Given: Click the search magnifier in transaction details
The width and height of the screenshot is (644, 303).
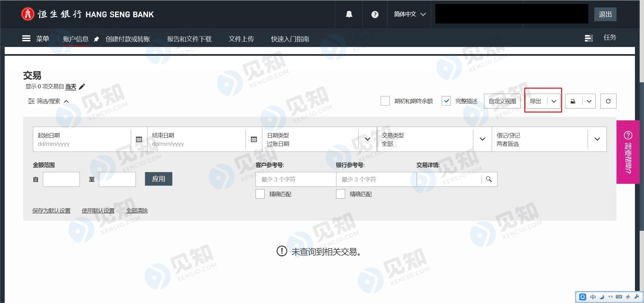Looking at the screenshot, I should (x=489, y=179).
